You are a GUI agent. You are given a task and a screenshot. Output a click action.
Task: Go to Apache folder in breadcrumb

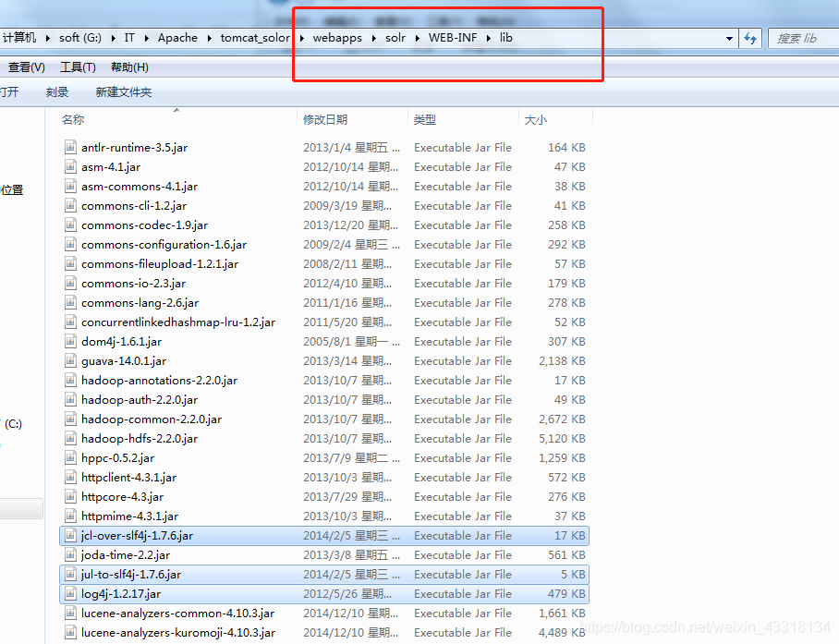click(177, 38)
